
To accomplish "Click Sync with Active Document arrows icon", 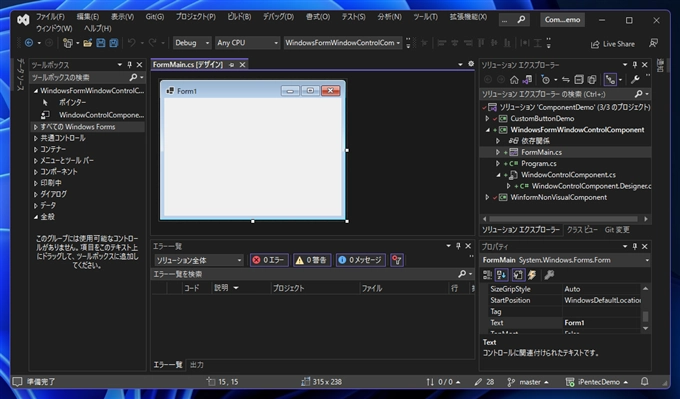I will (x=566, y=80).
